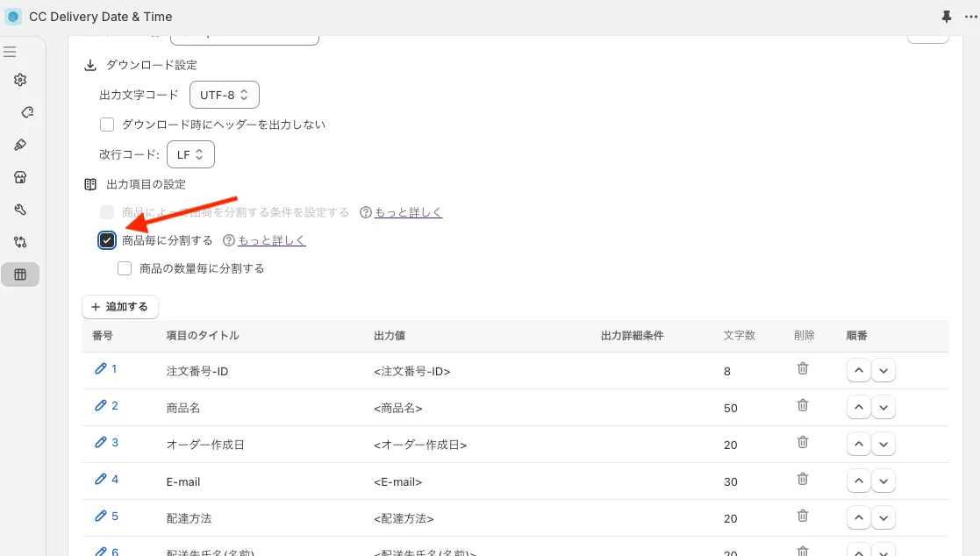Move E-mail row up in order

859,481
